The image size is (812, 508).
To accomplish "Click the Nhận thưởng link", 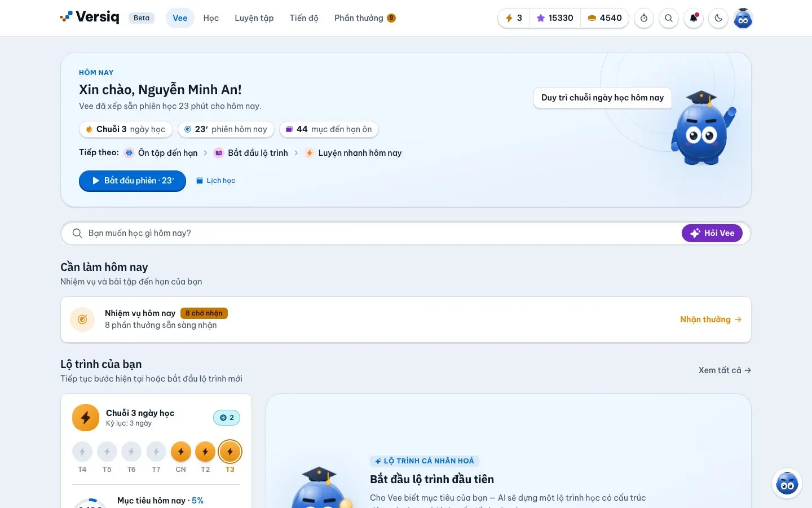I will click(710, 319).
